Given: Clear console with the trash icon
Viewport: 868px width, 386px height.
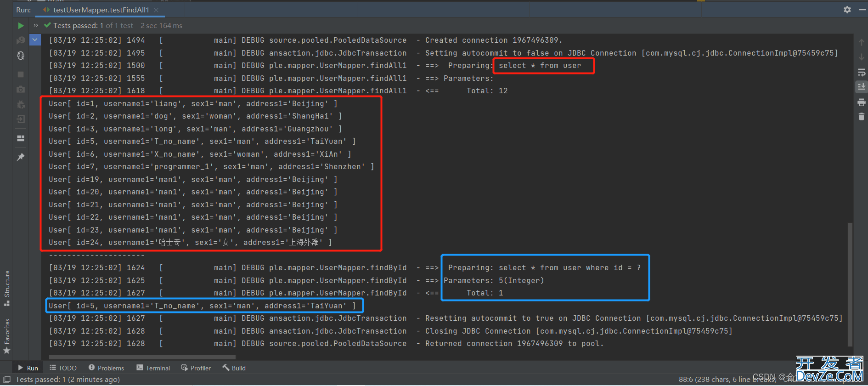Looking at the screenshot, I should [x=862, y=117].
